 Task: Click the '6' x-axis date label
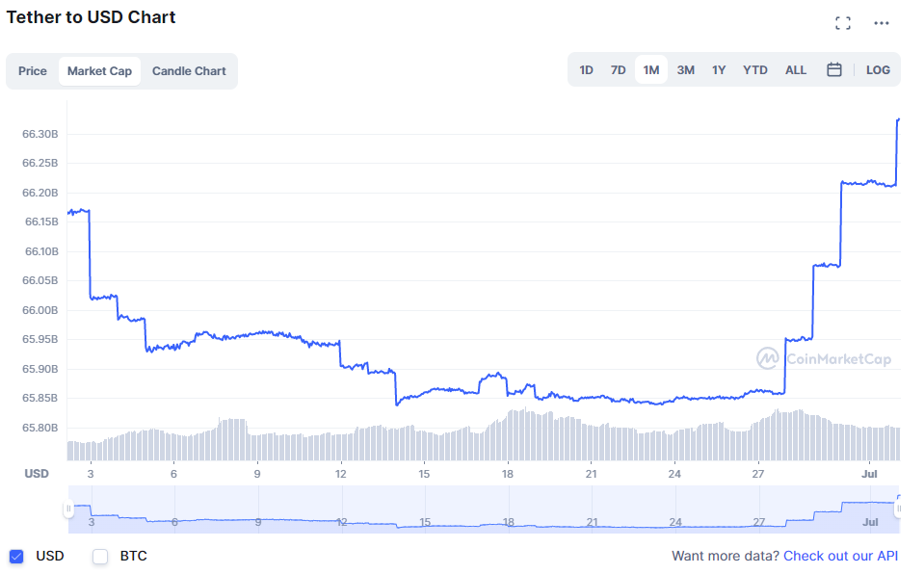tap(173, 474)
